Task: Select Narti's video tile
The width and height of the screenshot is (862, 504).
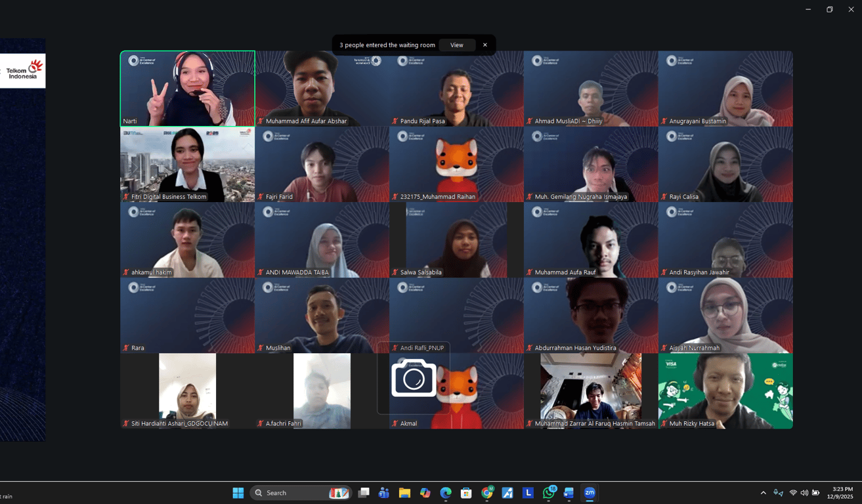Action: coord(188,89)
